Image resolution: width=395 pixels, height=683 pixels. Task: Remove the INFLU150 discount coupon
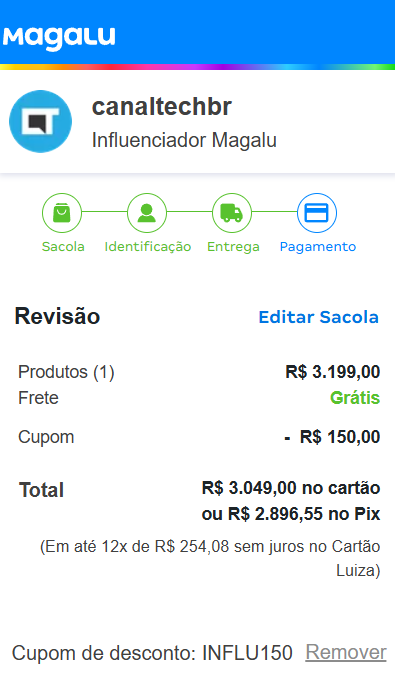[346, 653]
